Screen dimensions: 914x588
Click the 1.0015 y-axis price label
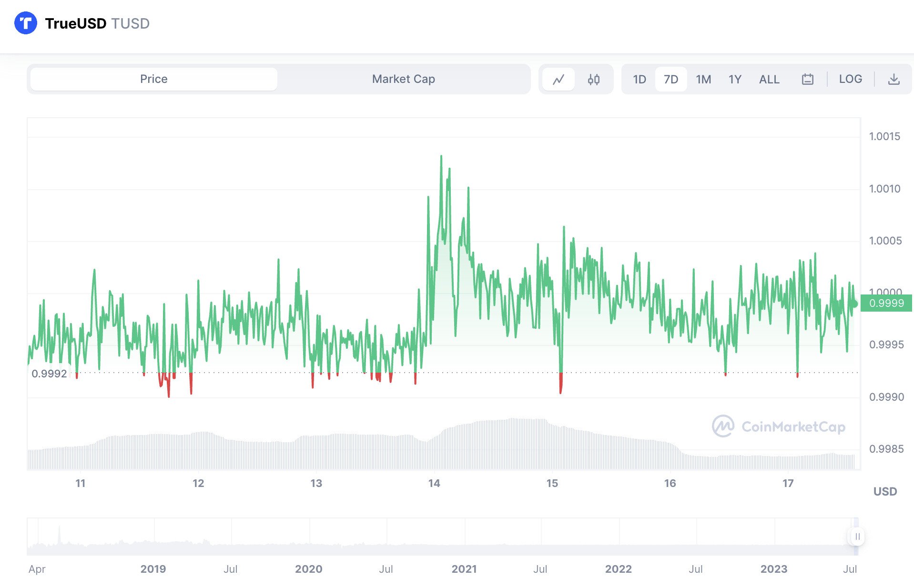pos(884,136)
